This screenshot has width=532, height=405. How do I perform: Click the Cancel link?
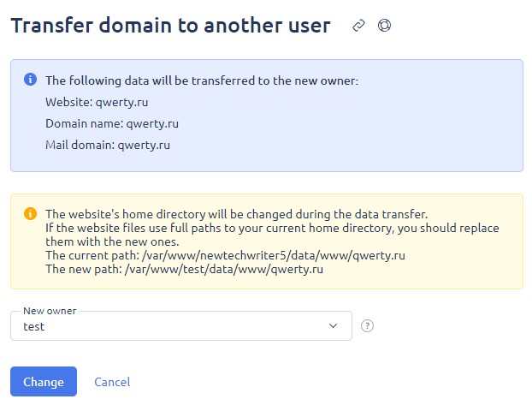pos(112,382)
